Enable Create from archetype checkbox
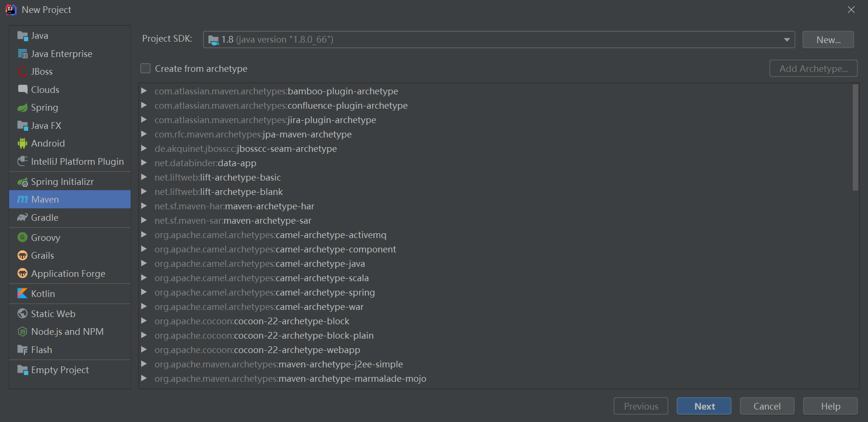Image resolution: width=868 pixels, height=422 pixels. (145, 68)
